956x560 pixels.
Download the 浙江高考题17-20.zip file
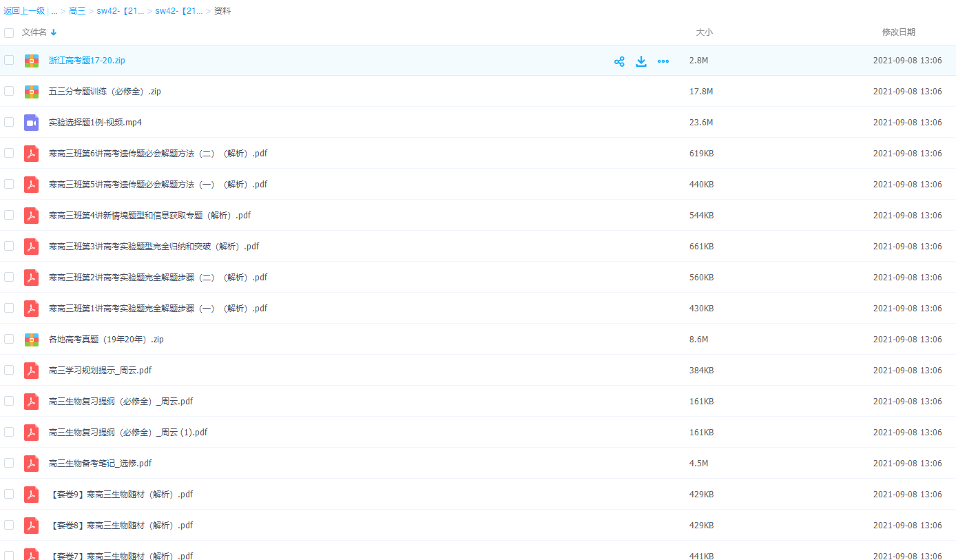coord(641,61)
